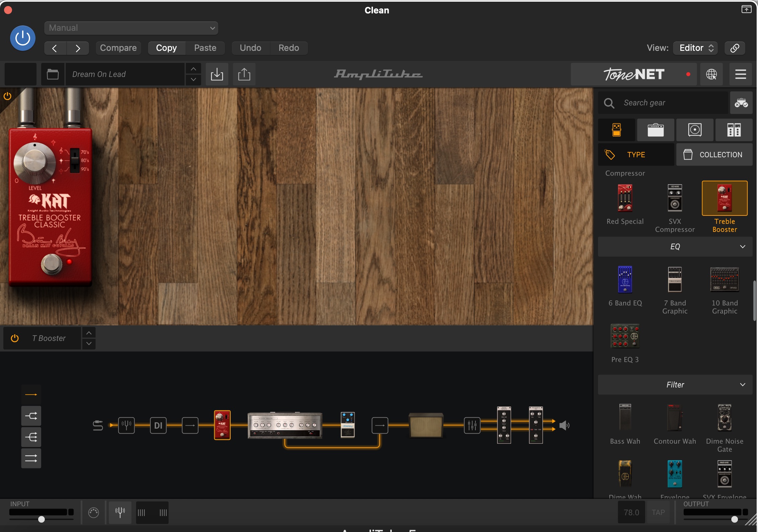This screenshot has width=758, height=532.
Task: Click the Paste button
Action: pyautogui.click(x=205, y=48)
